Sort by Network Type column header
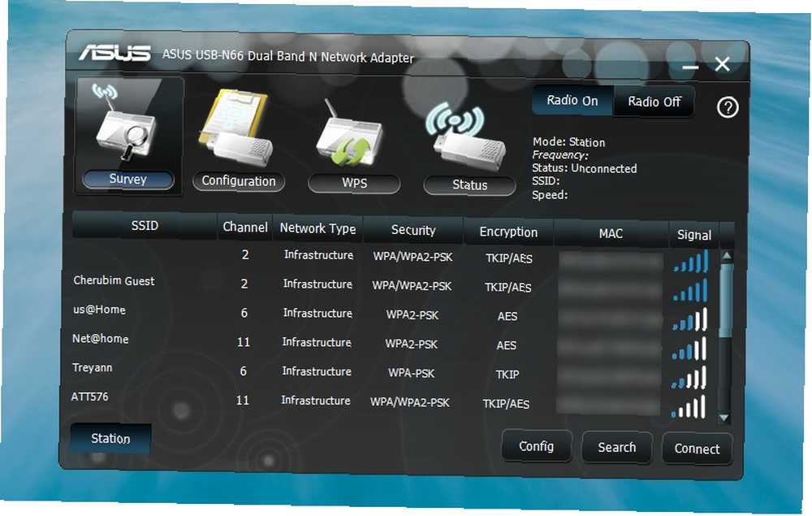 coord(317,228)
